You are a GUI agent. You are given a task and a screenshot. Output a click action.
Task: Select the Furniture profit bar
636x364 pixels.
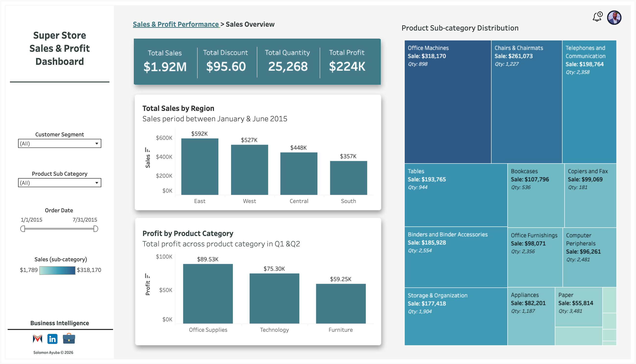tap(341, 303)
